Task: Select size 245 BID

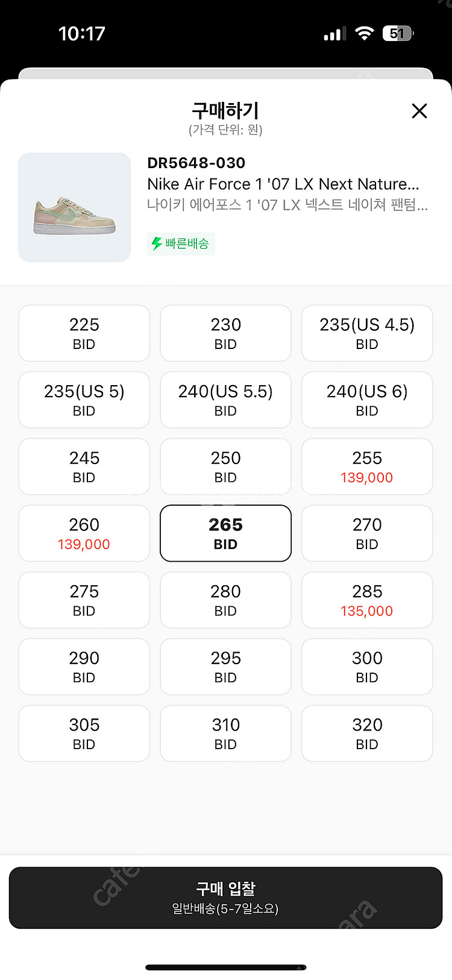Action: 84,466
